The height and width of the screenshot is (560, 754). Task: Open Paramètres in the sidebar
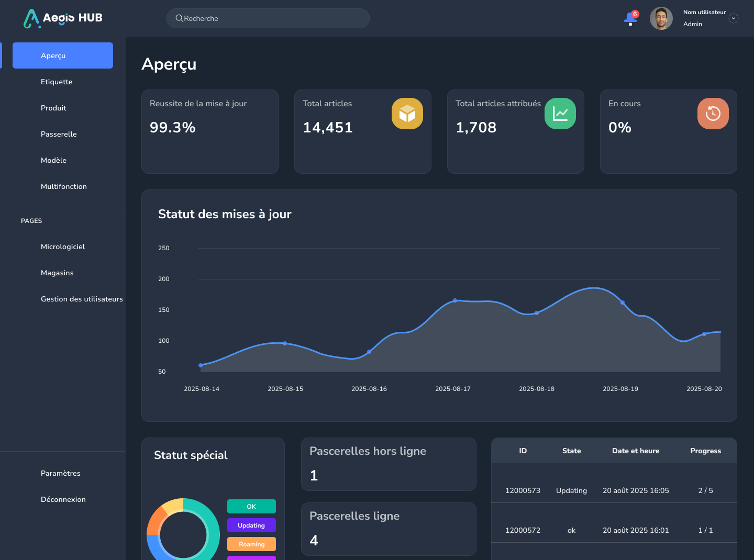tap(61, 473)
